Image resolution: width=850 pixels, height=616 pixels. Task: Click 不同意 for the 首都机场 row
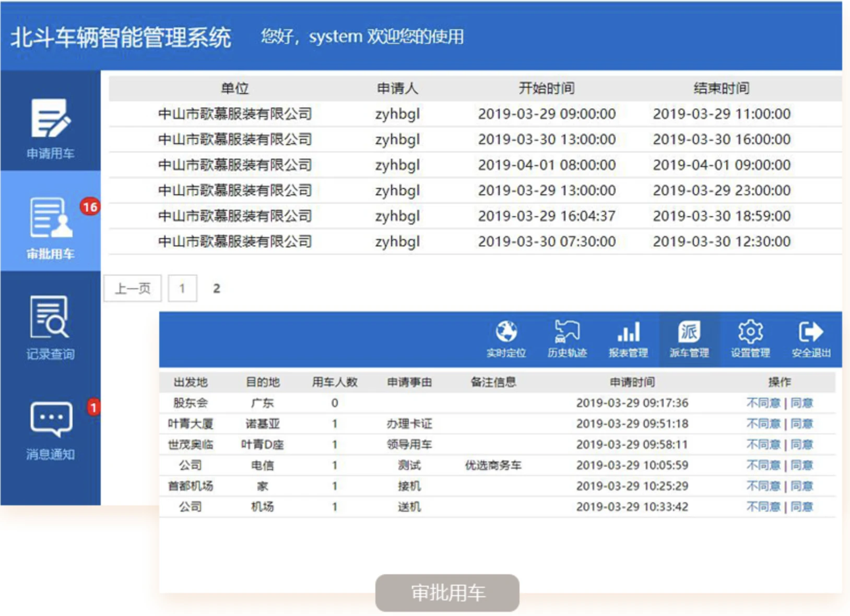pyautogui.click(x=763, y=486)
